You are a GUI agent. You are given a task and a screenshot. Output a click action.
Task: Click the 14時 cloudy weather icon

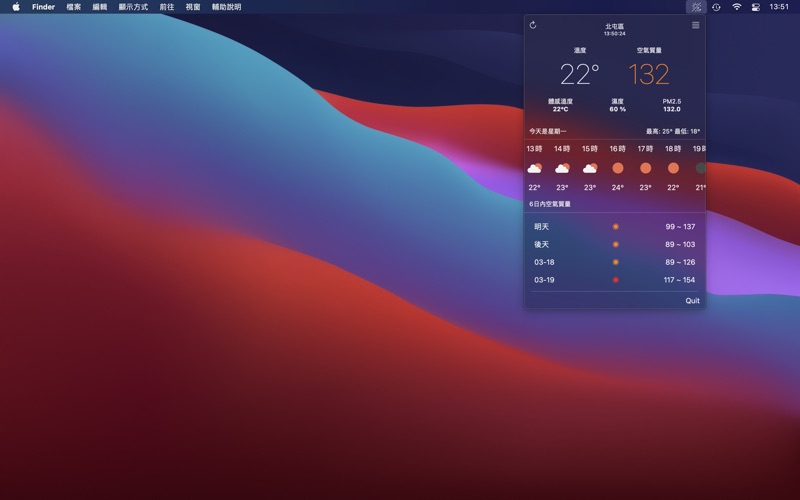tap(562, 168)
